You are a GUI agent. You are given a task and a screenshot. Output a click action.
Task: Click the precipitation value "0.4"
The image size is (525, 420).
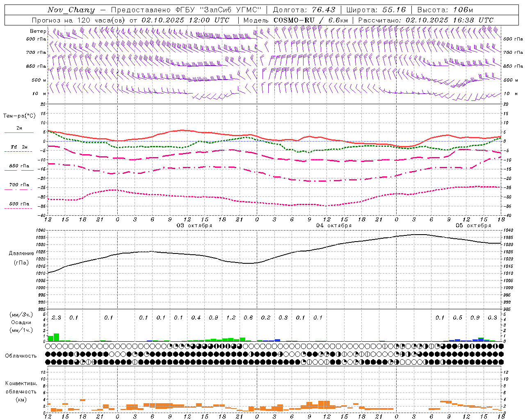[x=196, y=317]
